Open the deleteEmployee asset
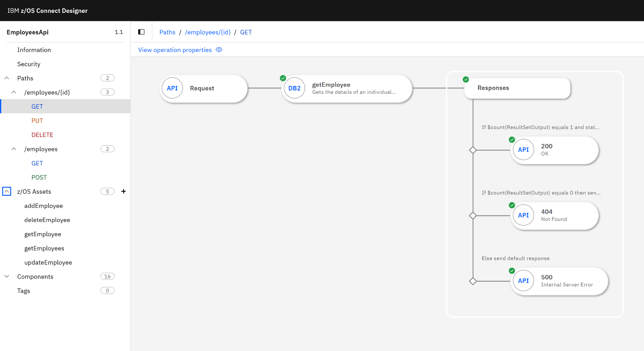 coord(47,220)
